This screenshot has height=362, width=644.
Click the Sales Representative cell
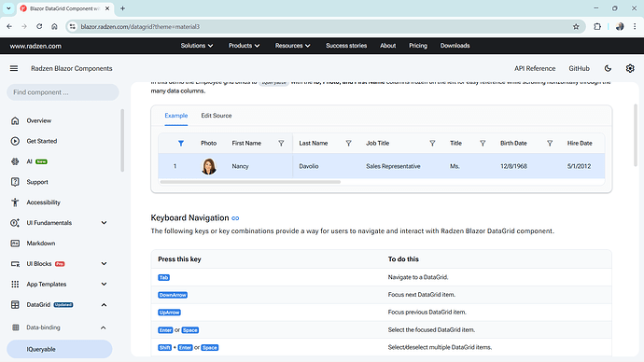(393, 166)
